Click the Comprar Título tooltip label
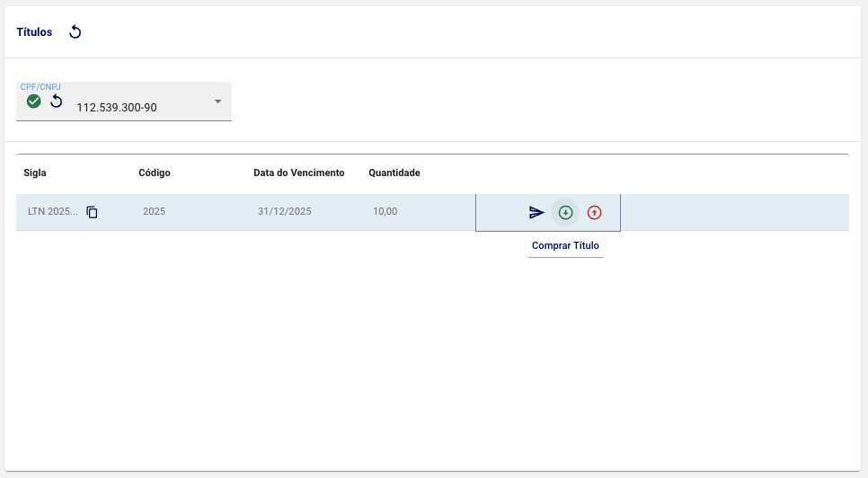868x478 pixels. (565, 245)
